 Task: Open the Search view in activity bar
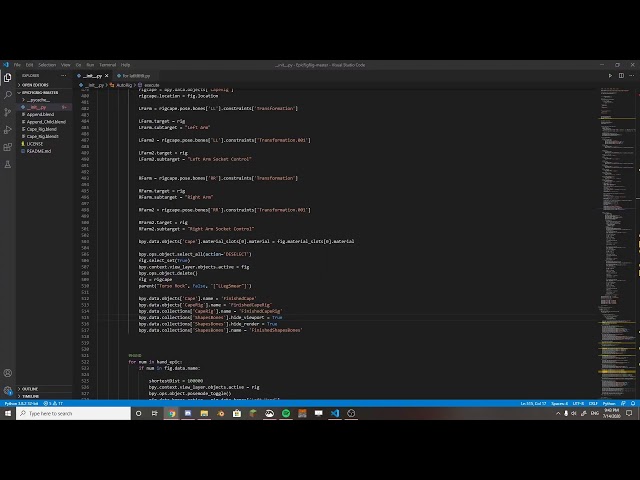(x=7, y=95)
